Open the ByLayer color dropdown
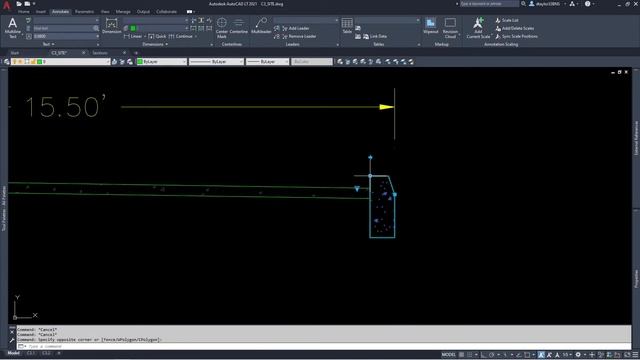The height and width of the screenshot is (360, 640). click(x=184, y=62)
